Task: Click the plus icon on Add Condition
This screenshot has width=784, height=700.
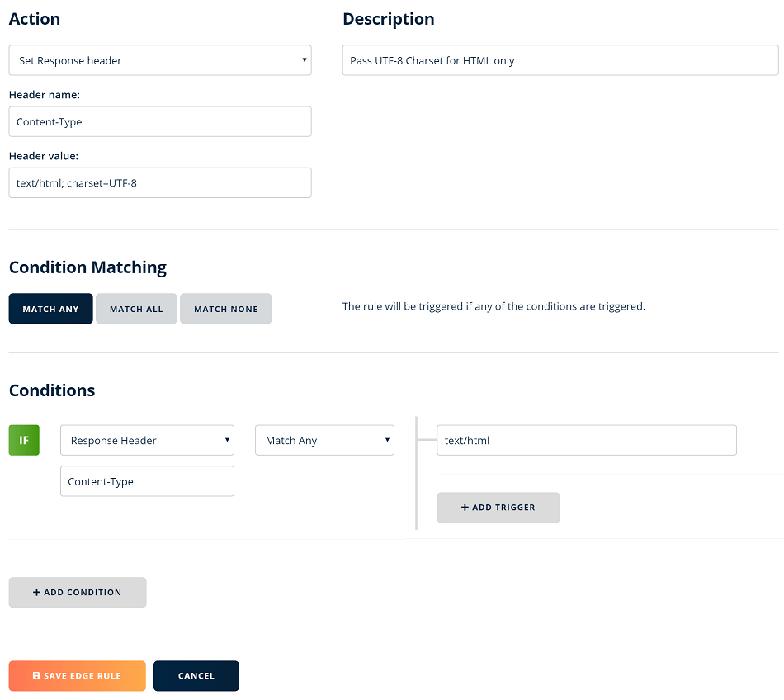Action: point(36,593)
